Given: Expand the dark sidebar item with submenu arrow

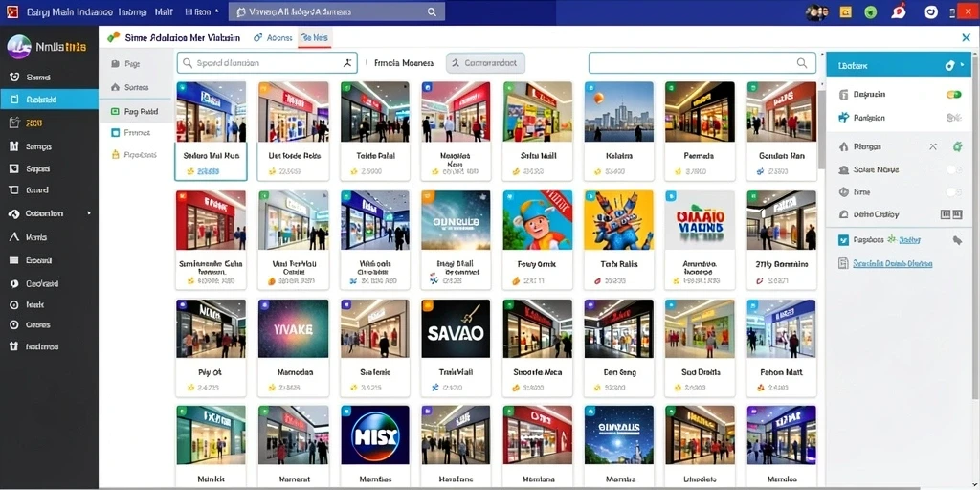Looking at the screenshot, I should (50, 213).
